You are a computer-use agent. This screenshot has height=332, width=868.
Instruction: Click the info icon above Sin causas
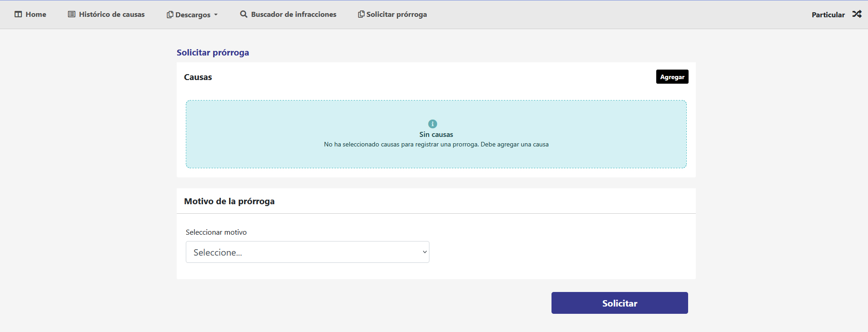[x=433, y=124]
